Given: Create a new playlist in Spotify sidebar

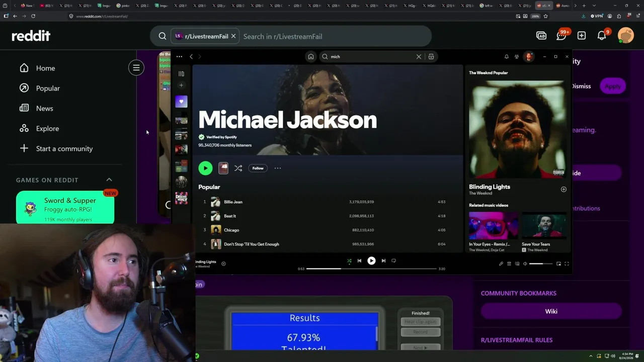Looking at the screenshot, I should [181, 85].
